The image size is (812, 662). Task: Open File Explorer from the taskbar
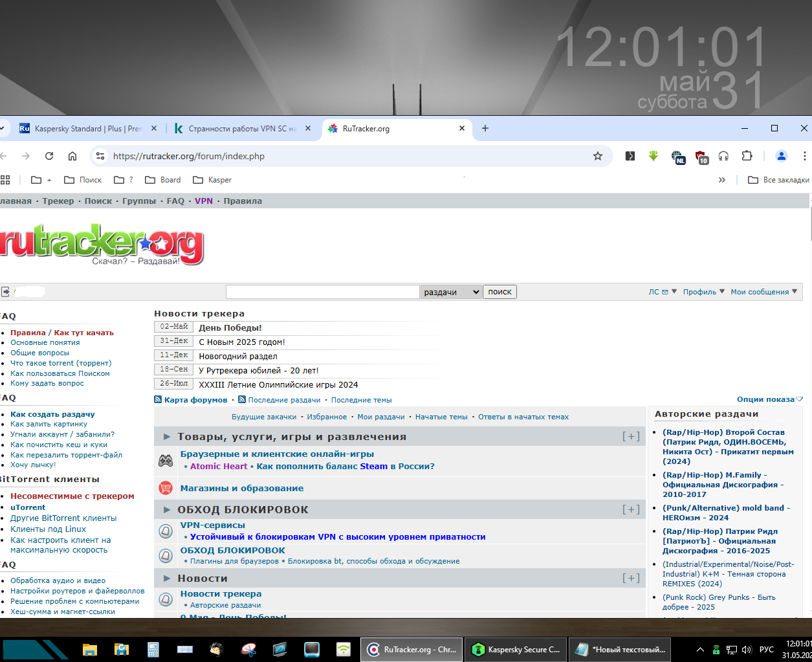coord(89,649)
